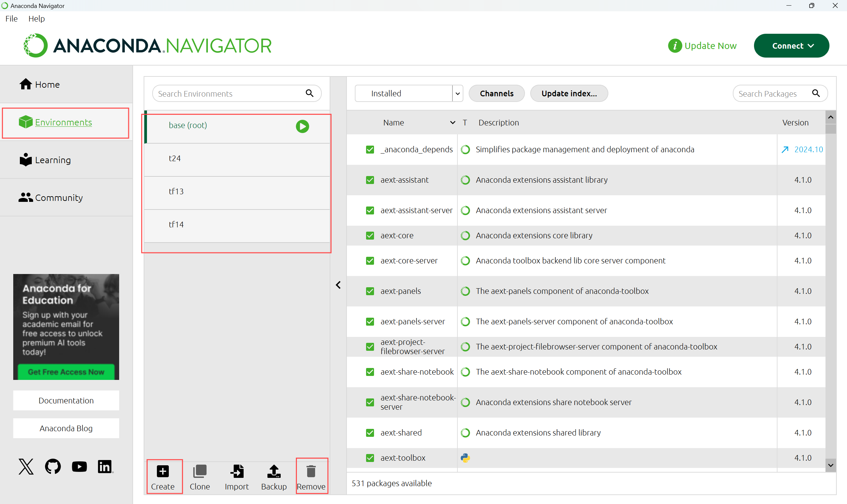Toggle the aext-shared package checkbox
The height and width of the screenshot is (504, 847).
[370, 433]
